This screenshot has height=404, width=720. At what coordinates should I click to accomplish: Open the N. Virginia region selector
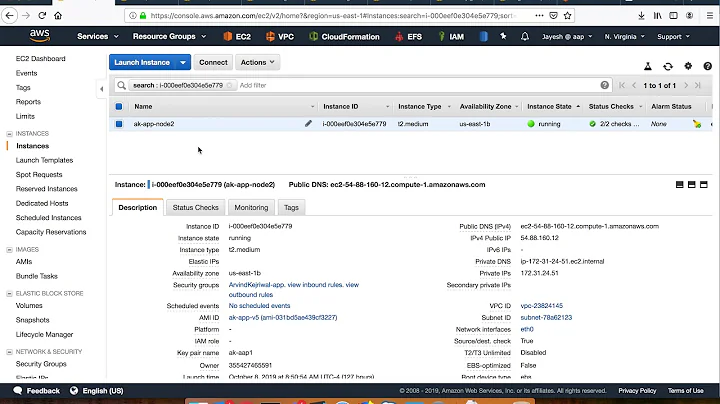click(624, 36)
